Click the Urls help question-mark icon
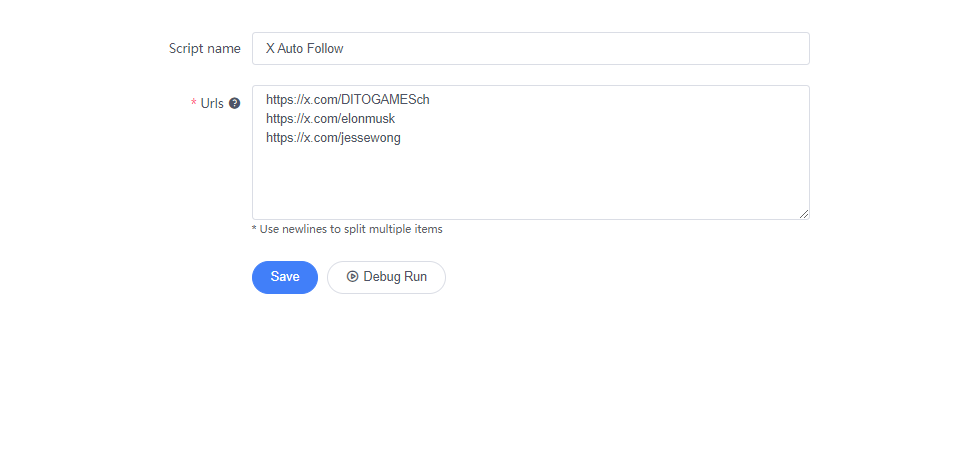The width and height of the screenshot is (976, 475). (234, 103)
